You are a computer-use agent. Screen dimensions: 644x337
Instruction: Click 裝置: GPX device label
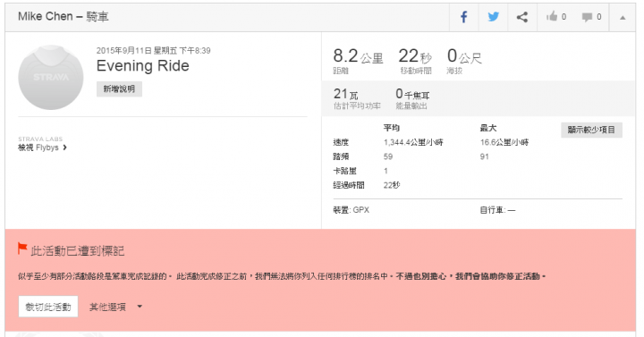coord(352,210)
